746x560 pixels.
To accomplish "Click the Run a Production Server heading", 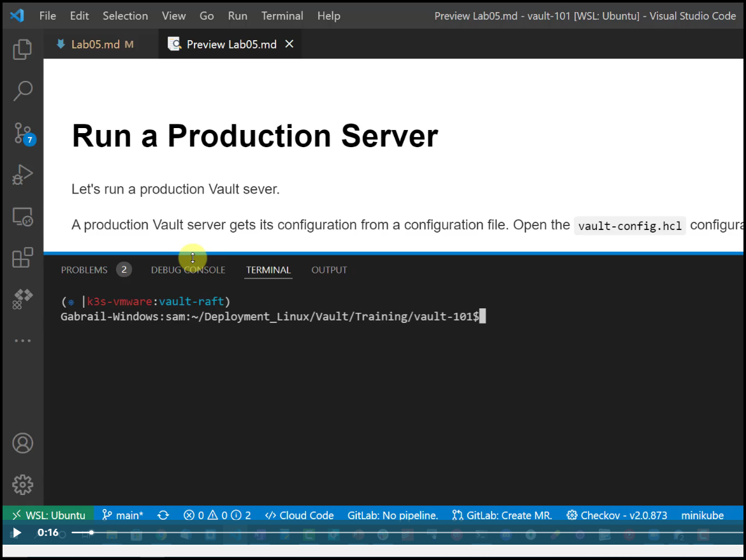I will pyautogui.click(x=254, y=136).
